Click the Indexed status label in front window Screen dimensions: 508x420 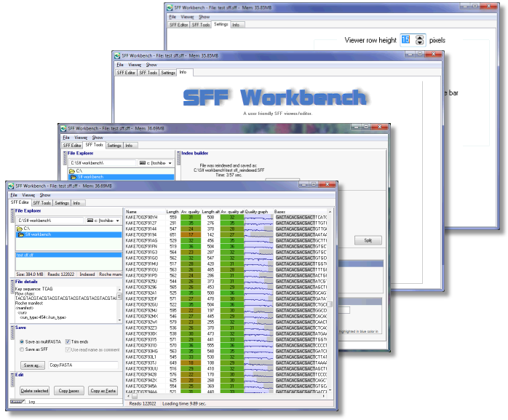87,274
